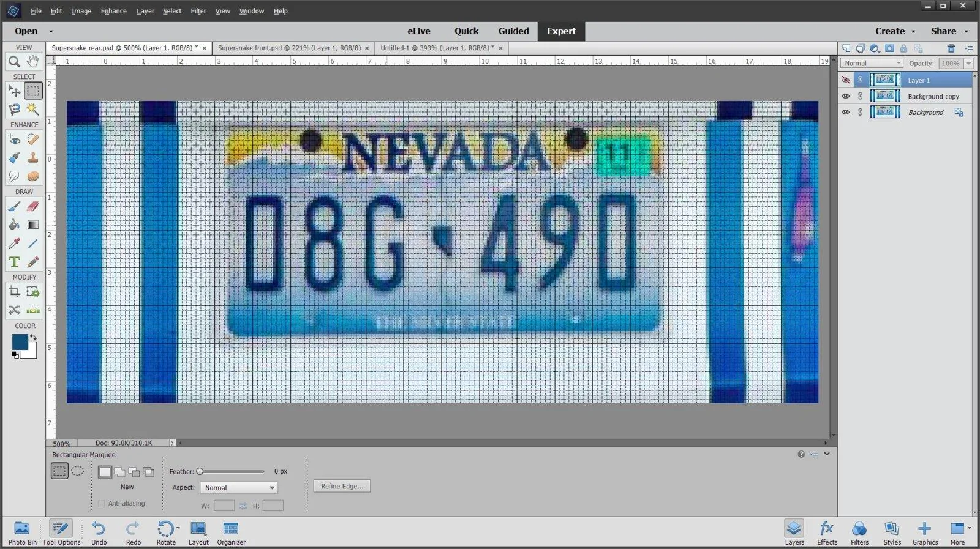Adjust the Feather slider
The width and height of the screenshot is (980, 549).
click(x=200, y=471)
